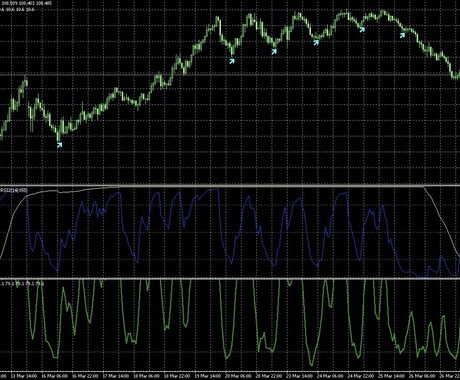Screen dimensions: 460x380
Task: Click the indicator values label in bottom pane
Action: click(22, 284)
